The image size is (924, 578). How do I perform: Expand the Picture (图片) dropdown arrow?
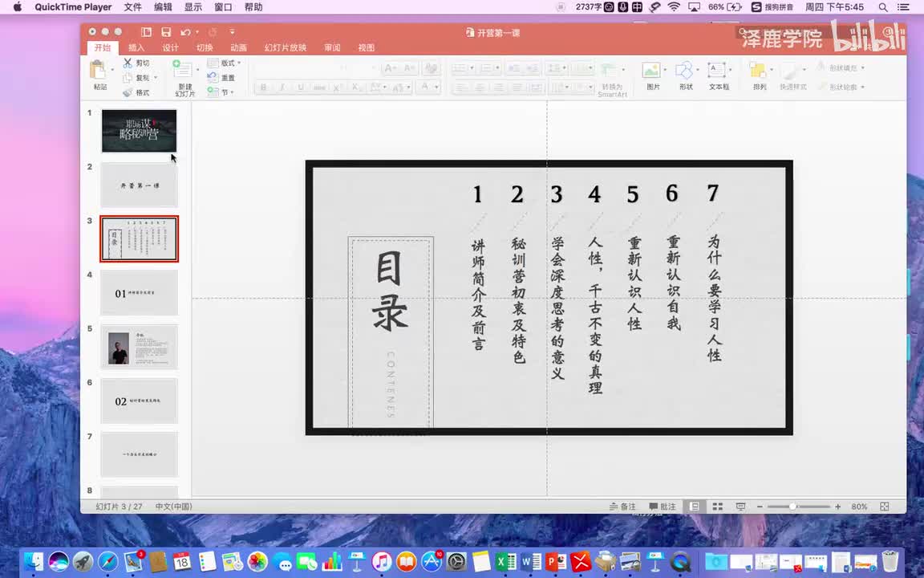click(665, 70)
